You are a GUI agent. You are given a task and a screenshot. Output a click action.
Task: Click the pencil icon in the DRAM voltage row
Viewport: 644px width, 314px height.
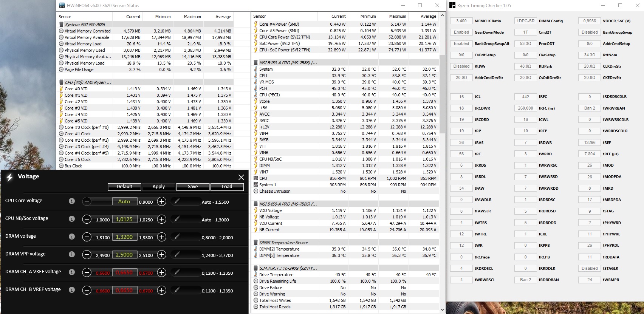[177, 237]
